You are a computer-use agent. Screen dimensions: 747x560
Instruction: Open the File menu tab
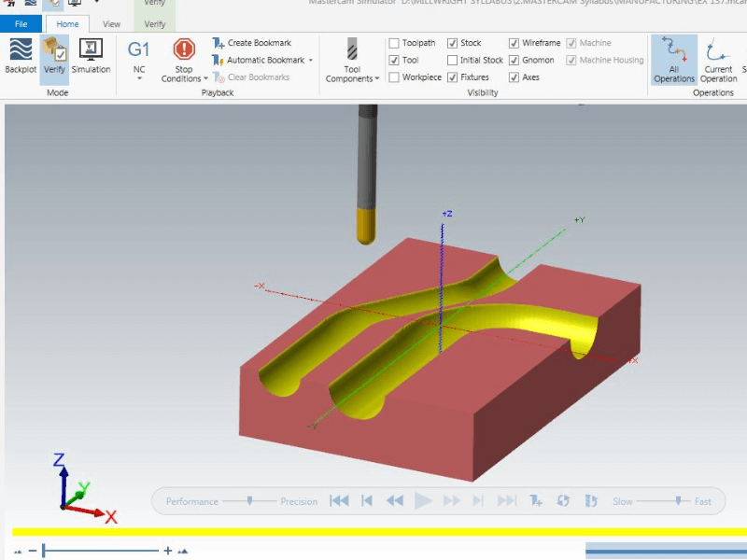click(x=21, y=24)
